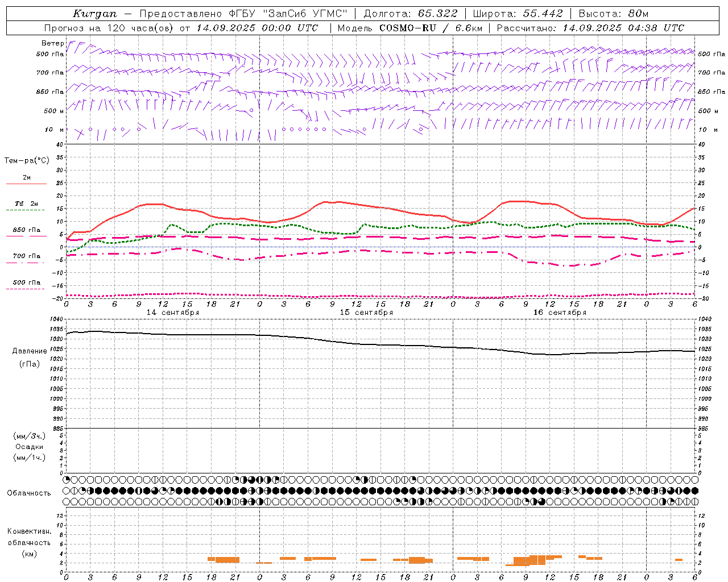
Task: Click the left "500 м" wind level label
Action: tap(53, 111)
